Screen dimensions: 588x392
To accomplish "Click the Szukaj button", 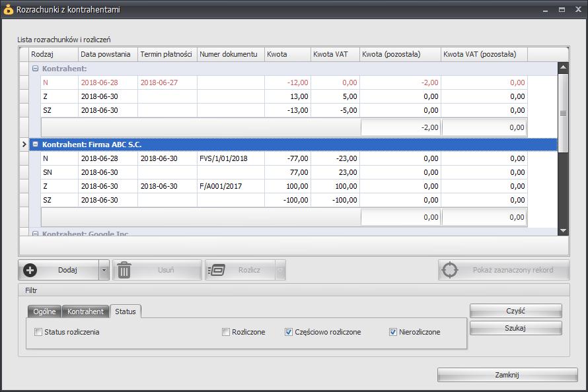I will pos(515,328).
